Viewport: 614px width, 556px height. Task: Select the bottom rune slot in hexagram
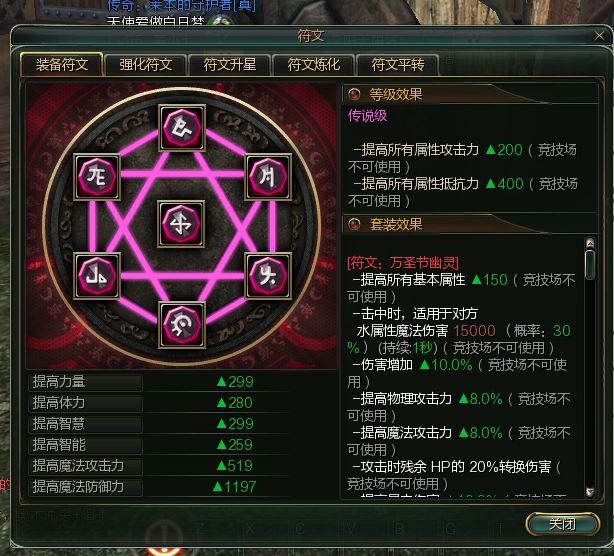(x=182, y=325)
